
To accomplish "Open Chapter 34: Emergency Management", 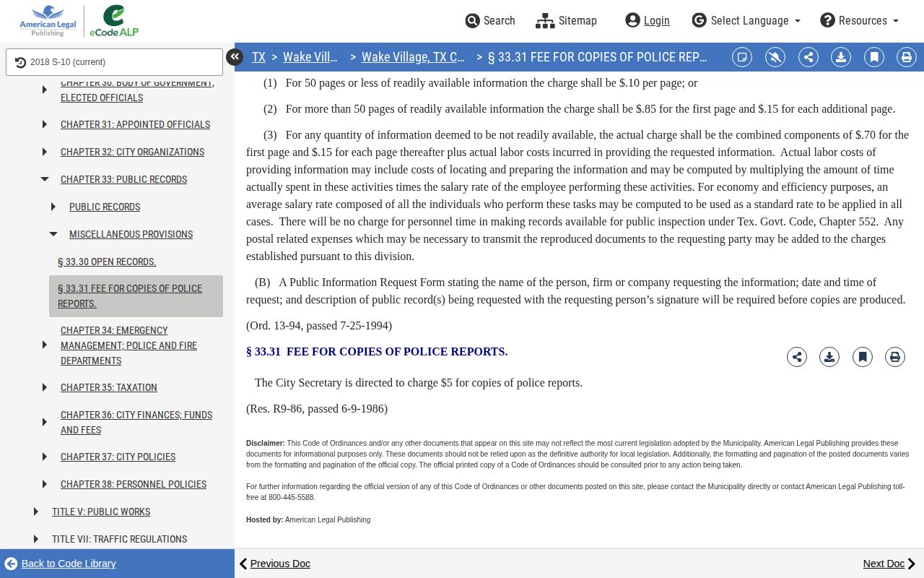I will click(x=128, y=345).
